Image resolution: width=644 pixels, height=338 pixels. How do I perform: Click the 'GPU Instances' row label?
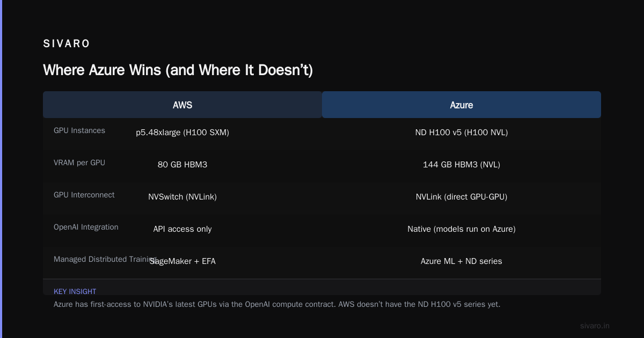click(x=79, y=130)
